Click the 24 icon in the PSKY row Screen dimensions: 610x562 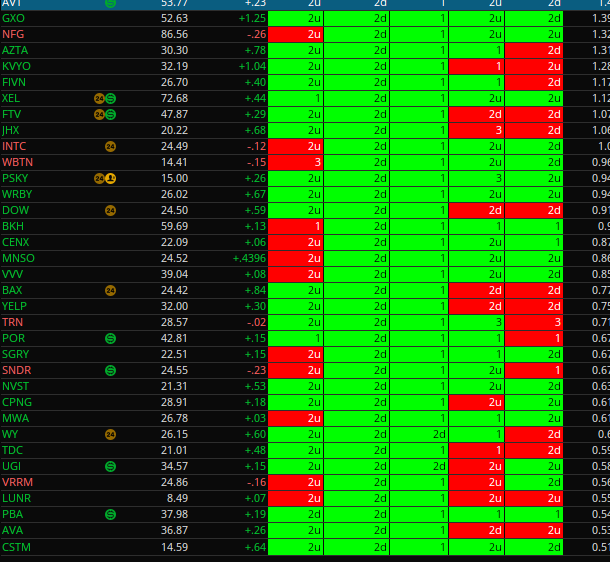[x=99, y=179]
